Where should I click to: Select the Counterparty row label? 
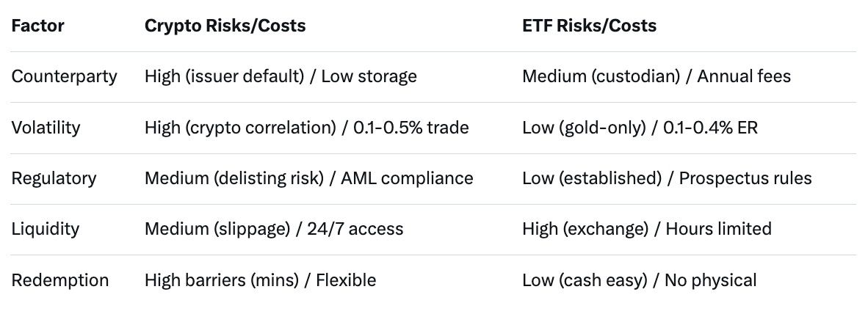(64, 76)
